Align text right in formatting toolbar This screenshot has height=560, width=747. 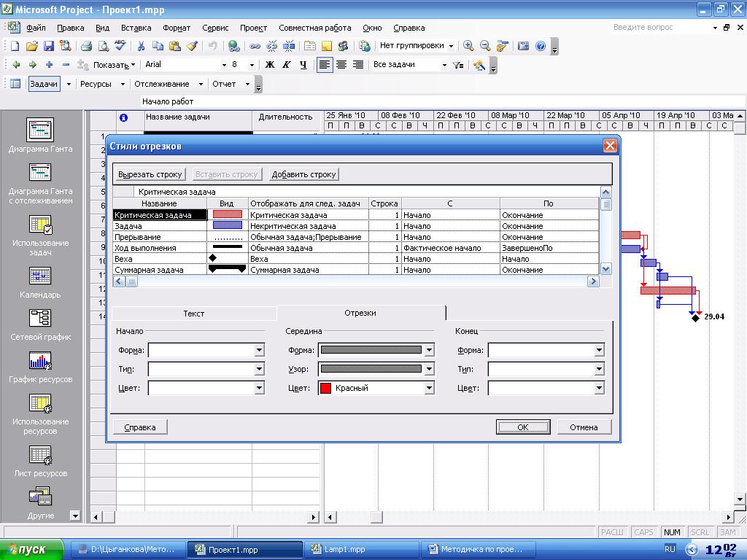357,65
